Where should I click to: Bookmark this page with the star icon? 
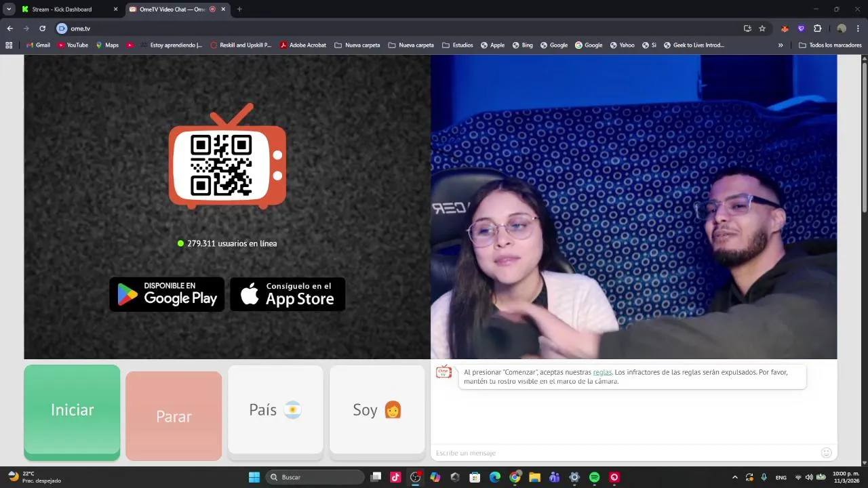pos(762,28)
